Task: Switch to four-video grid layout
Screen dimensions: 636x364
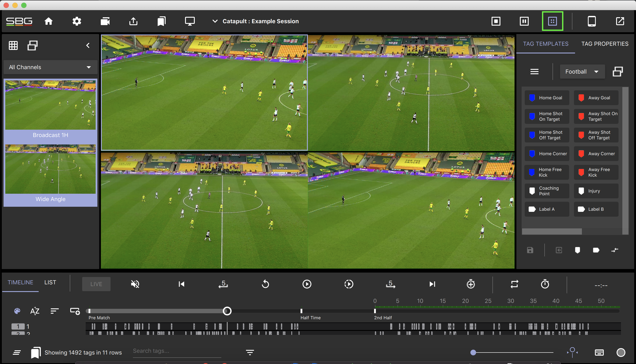Action: pos(552,21)
